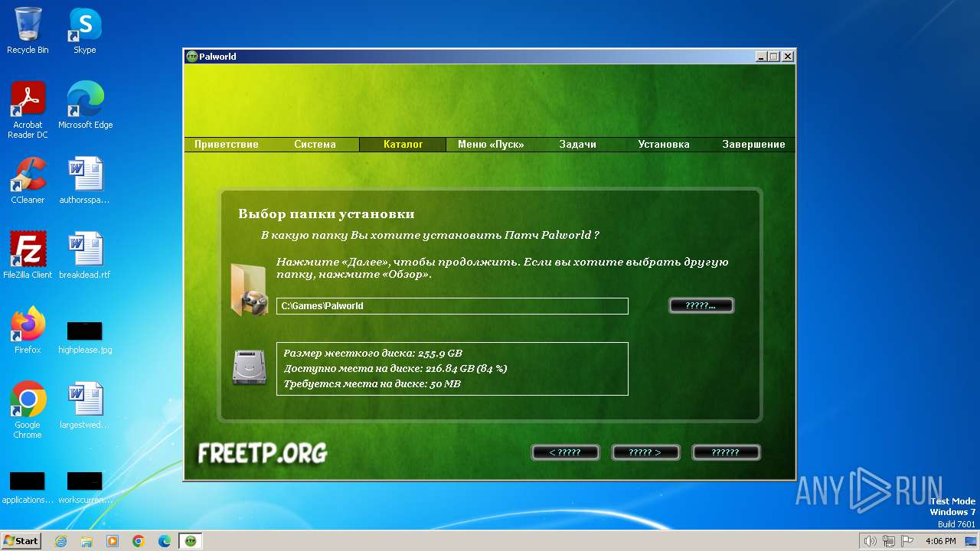This screenshot has height=551, width=980.
Task: Click the 'Нажмите «Далее»' instruction text
Action: pyautogui.click(x=502, y=268)
